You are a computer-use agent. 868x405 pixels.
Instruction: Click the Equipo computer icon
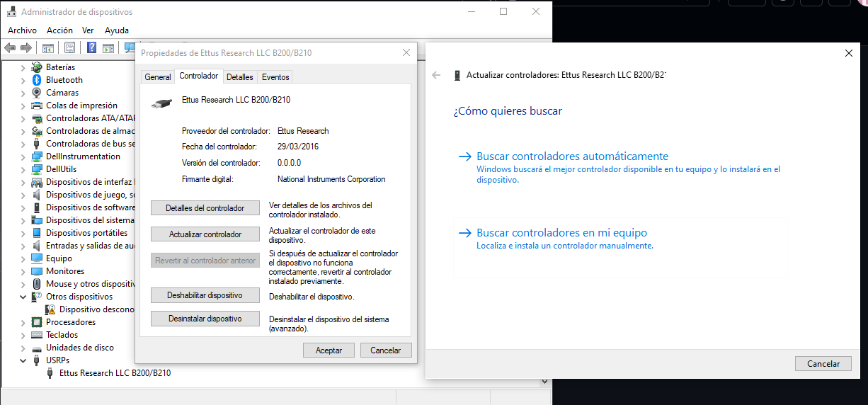(x=37, y=258)
